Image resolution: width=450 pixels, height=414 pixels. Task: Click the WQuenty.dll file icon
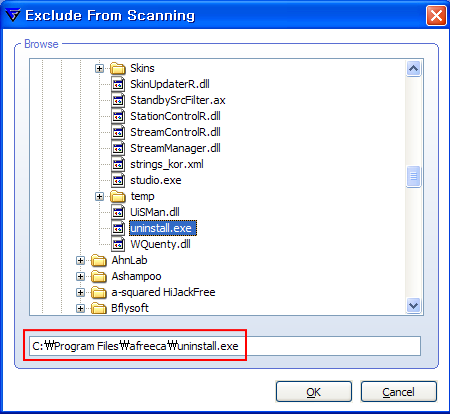(118, 244)
